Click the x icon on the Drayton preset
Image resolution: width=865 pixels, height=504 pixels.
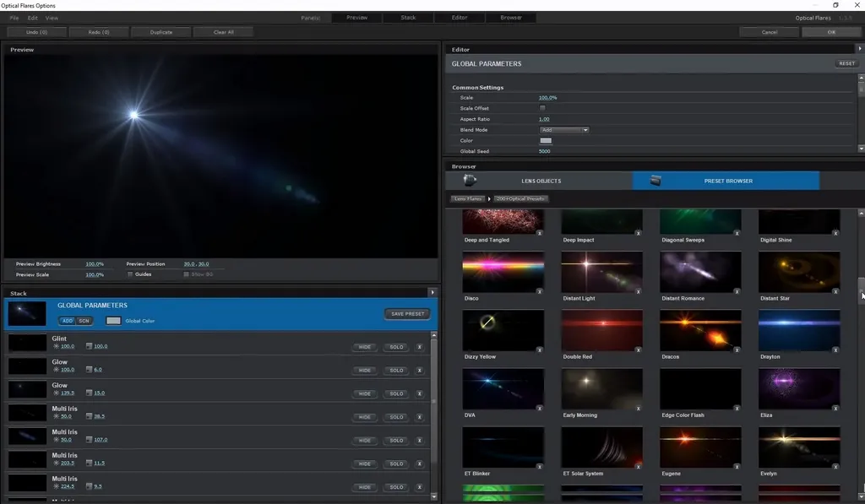[x=835, y=350]
